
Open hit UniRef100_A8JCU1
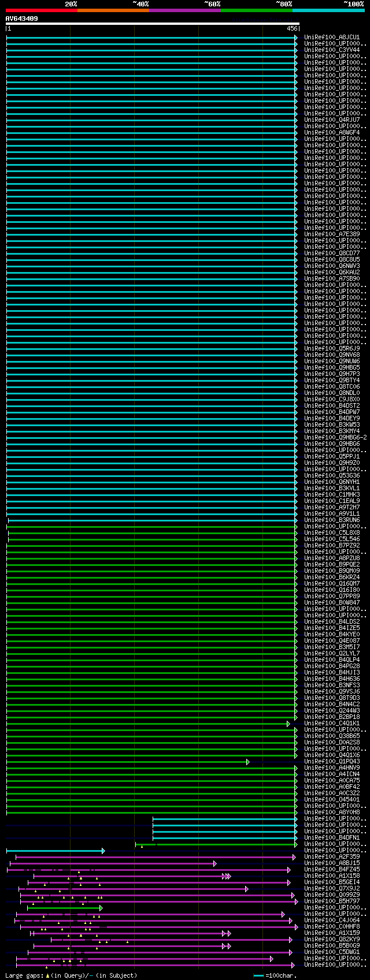pos(332,38)
